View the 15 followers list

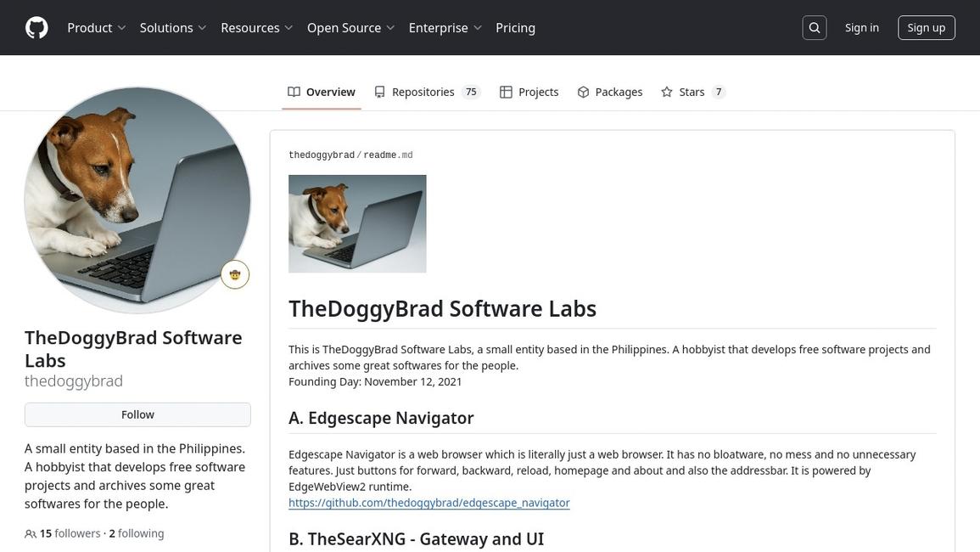coord(70,534)
